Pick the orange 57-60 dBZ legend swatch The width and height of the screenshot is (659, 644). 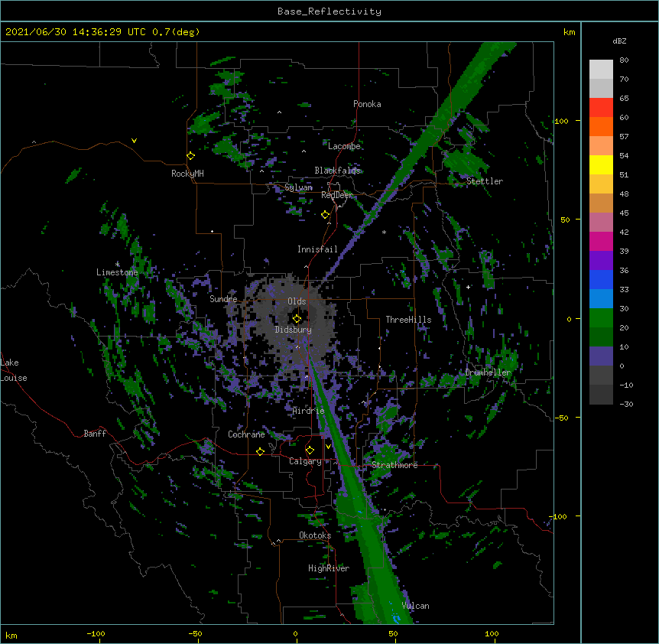(601, 127)
